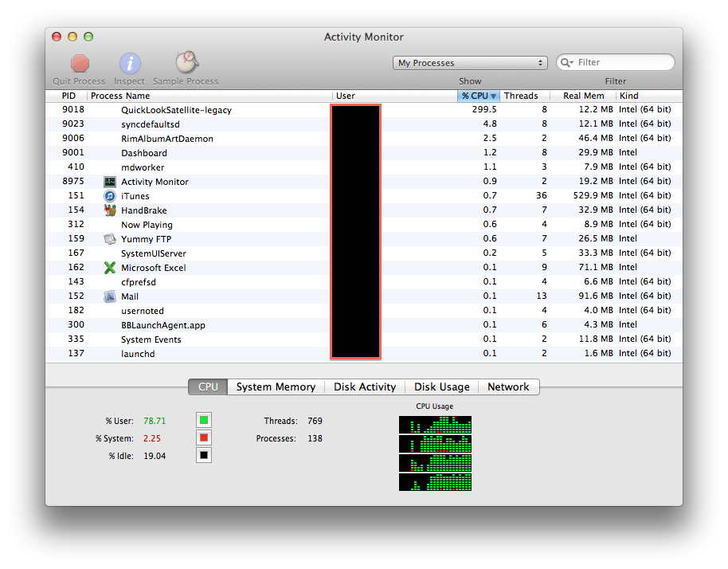
Task: Select the syncdefaultsd process row
Action: 364,124
